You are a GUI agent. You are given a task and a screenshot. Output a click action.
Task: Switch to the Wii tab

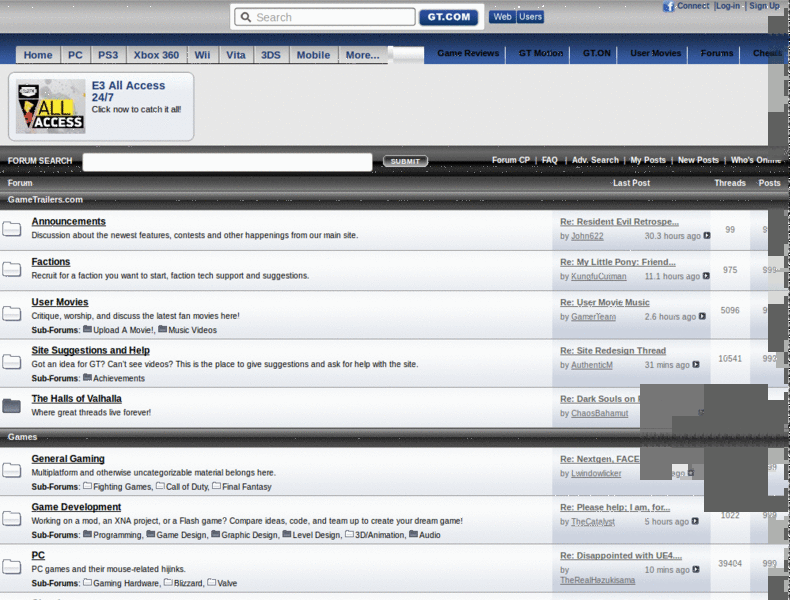click(x=202, y=55)
